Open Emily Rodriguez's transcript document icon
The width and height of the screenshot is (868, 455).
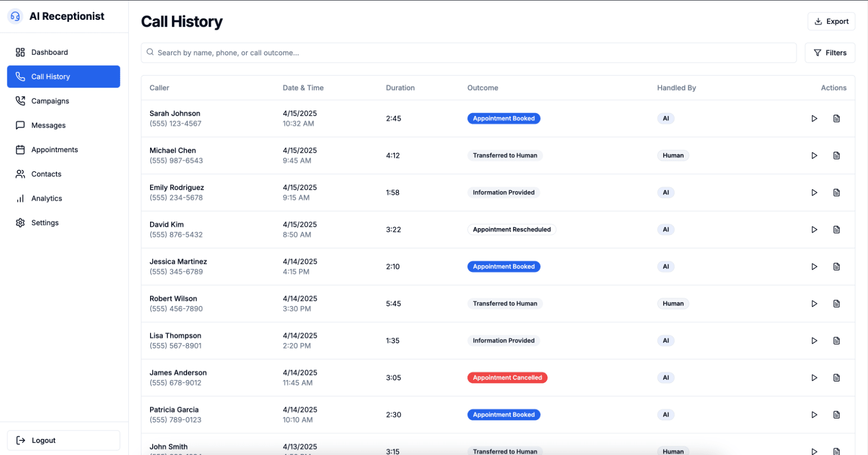(x=836, y=193)
